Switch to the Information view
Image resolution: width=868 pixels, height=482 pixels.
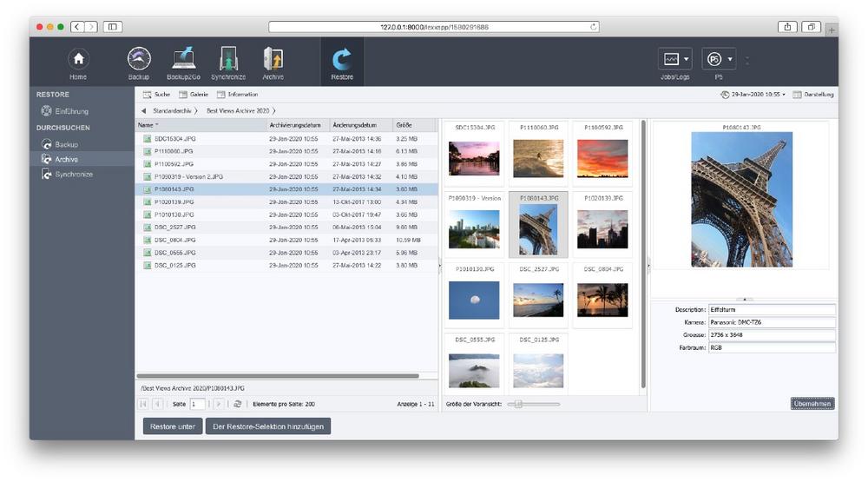click(x=238, y=94)
